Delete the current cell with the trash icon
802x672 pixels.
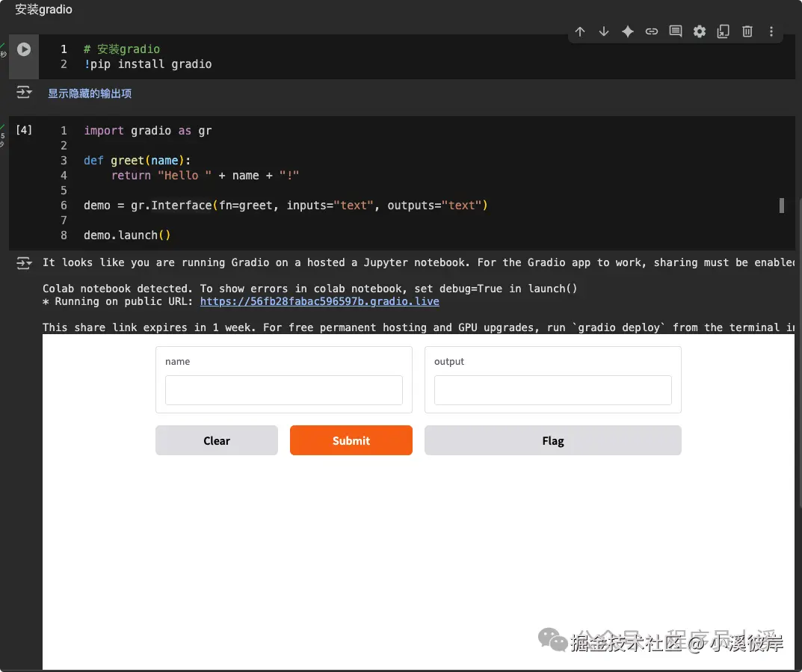pyautogui.click(x=747, y=31)
